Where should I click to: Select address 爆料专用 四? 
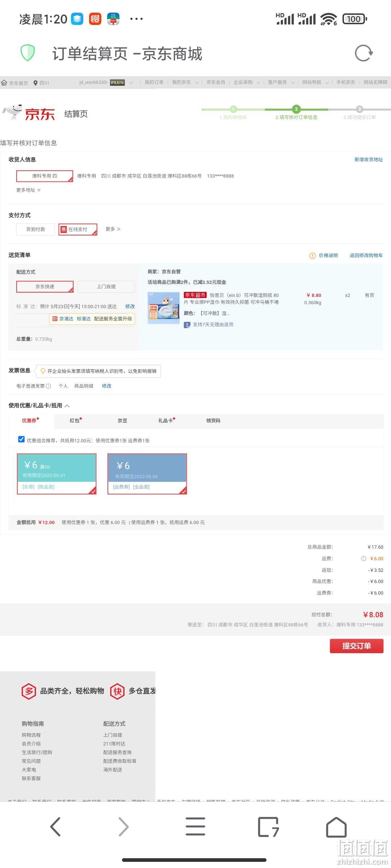click(45, 176)
